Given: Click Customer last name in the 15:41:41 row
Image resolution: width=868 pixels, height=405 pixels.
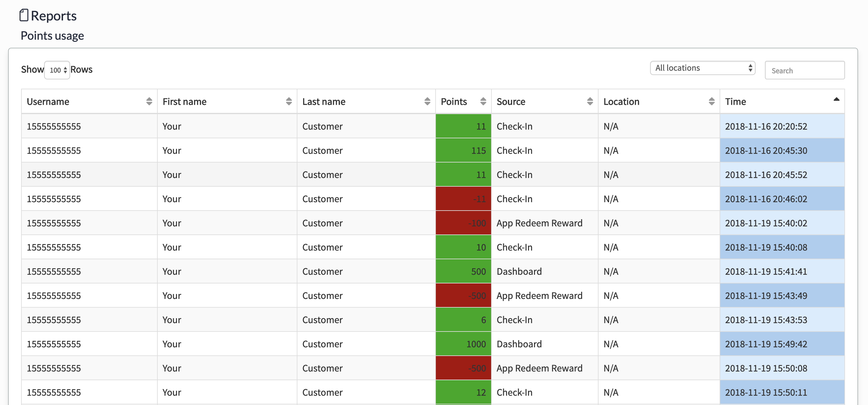Looking at the screenshot, I should (x=322, y=271).
